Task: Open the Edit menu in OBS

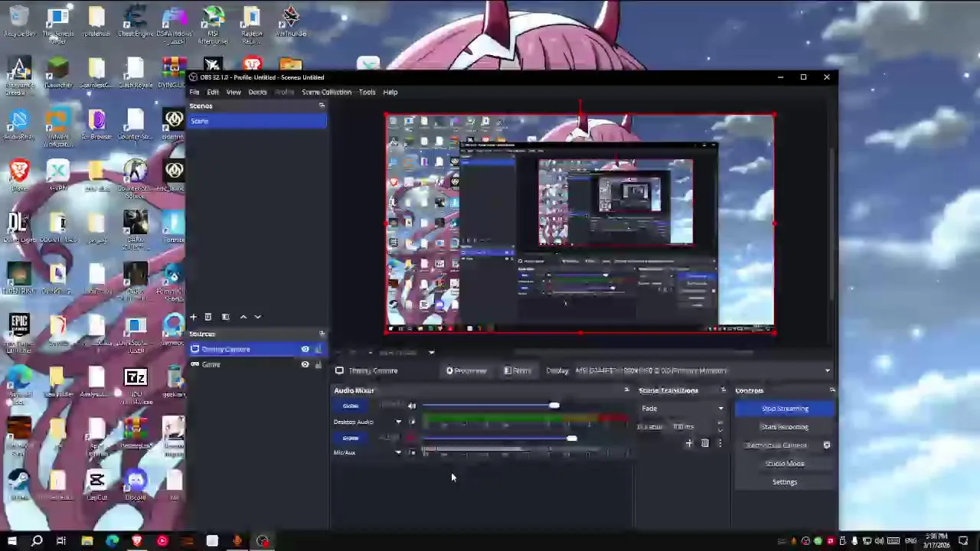Action: [x=213, y=92]
